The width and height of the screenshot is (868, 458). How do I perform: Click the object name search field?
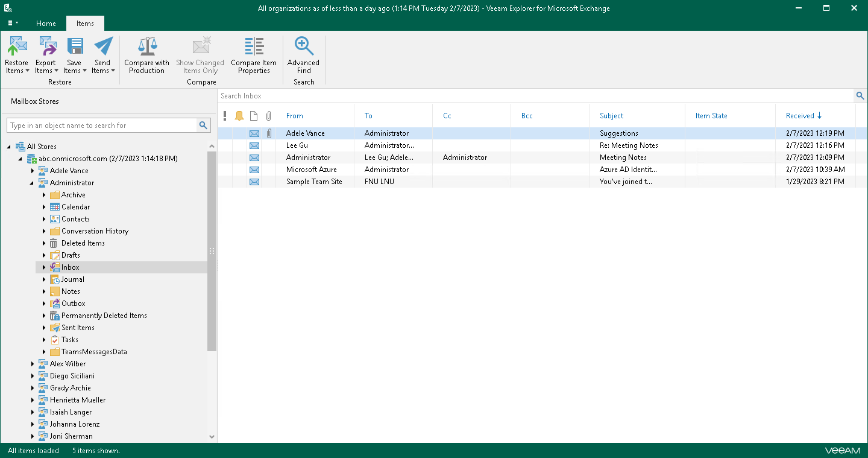[x=101, y=126]
